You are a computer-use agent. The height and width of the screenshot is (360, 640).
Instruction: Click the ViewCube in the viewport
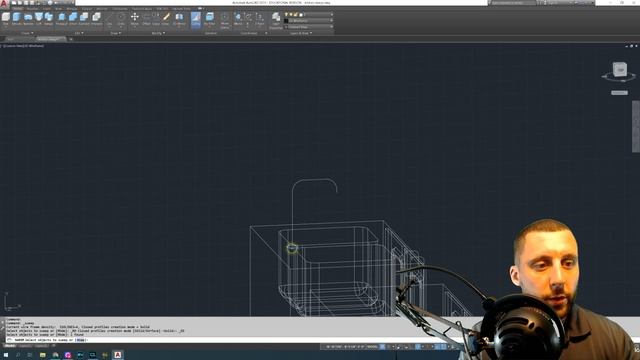tap(619, 69)
